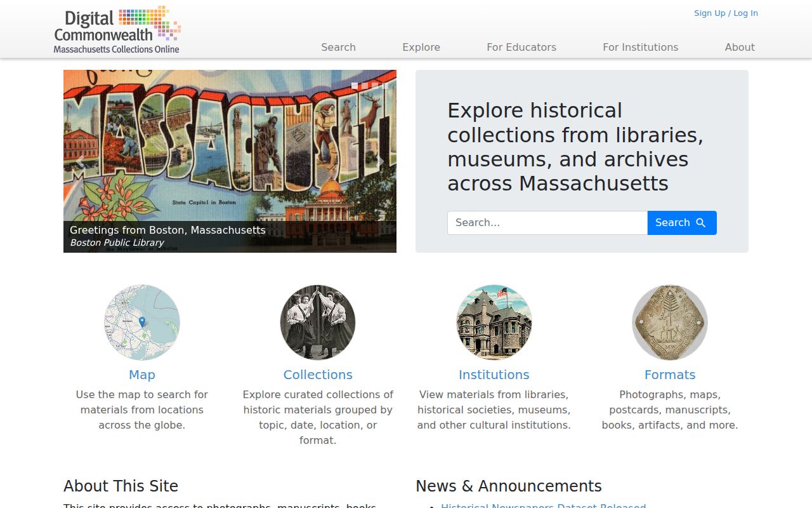Click the Explore historical collections headline text
The height and width of the screenshot is (508, 812).
[575, 147]
